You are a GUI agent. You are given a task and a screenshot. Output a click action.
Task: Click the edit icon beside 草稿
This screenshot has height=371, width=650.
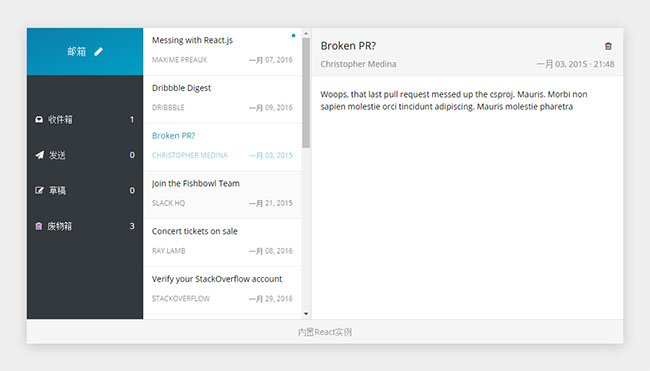click(x=39, y=190)
